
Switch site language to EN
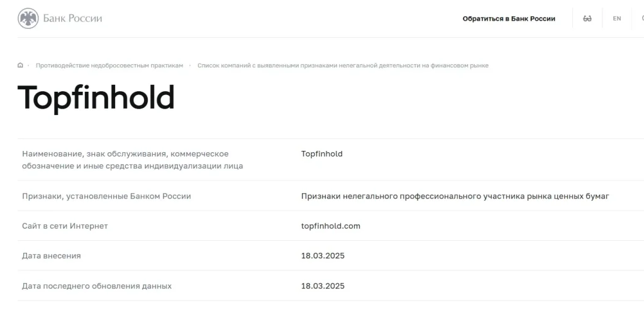(617, 19)
